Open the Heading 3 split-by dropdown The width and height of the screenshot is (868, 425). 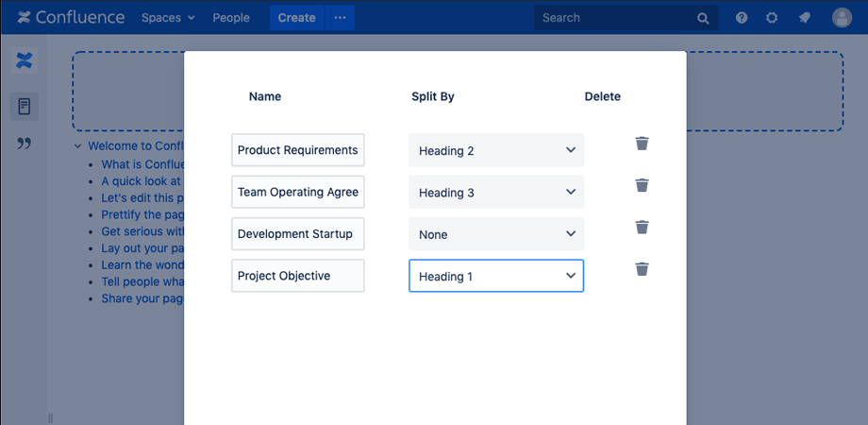(x=496, y=193)
